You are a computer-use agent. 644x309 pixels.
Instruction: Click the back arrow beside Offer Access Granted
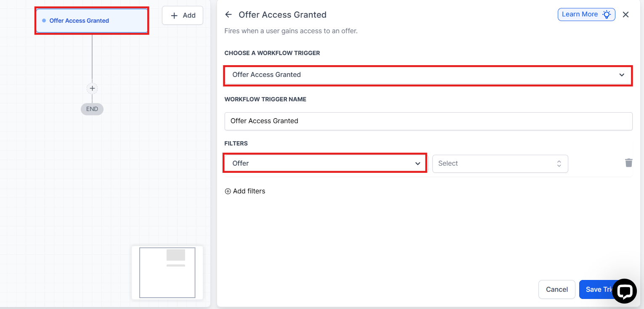[x=228, y=15]
